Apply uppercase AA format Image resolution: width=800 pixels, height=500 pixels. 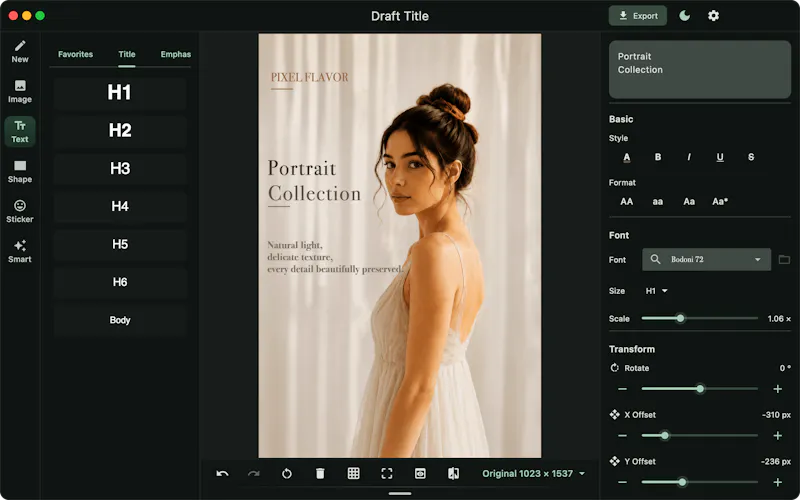tap(627, 202)
